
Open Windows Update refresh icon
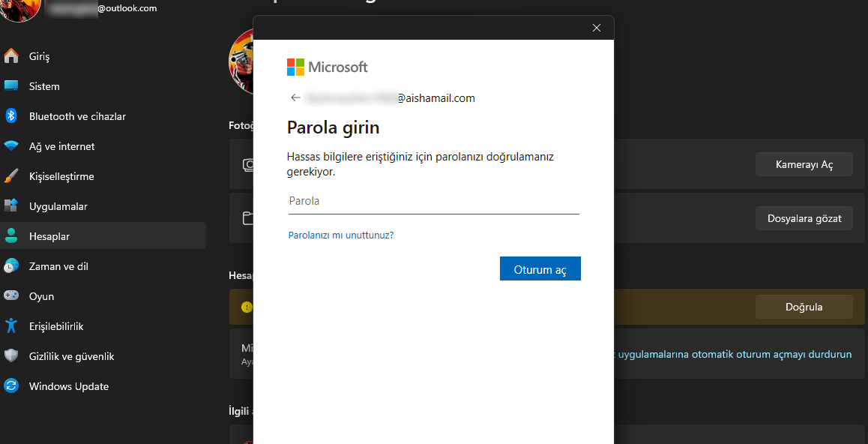tap(11, 385)
